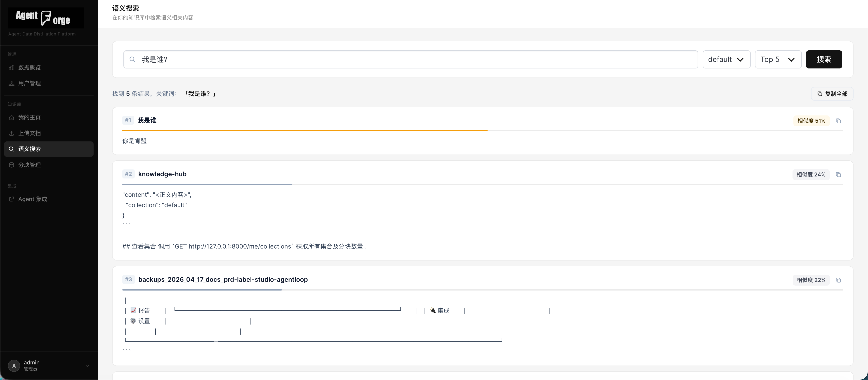Expand the admin account menu chevron
868x380 pixels.
pos(87,366)
